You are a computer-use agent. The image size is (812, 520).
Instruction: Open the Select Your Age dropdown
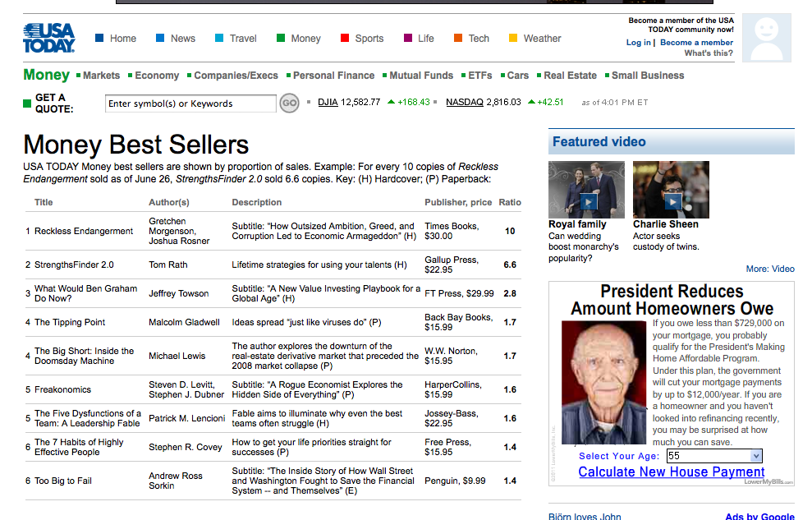tap(714, 456)
